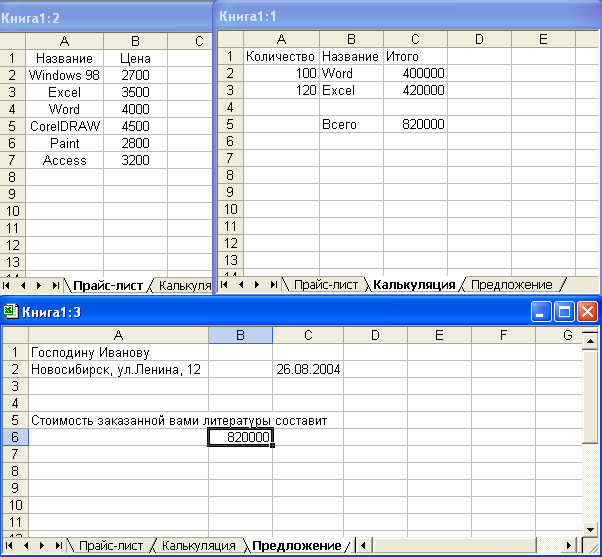Activate the Книга1:1 window title bar

click(408, 16)
